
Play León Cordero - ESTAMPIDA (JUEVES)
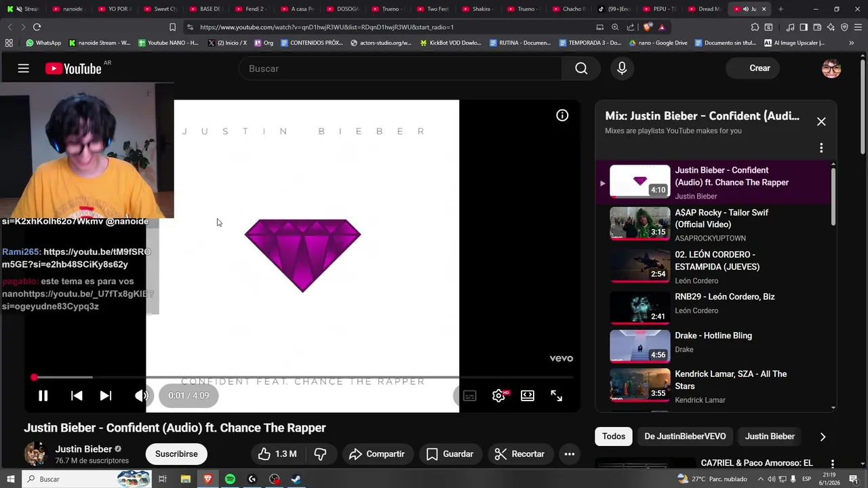713,267
